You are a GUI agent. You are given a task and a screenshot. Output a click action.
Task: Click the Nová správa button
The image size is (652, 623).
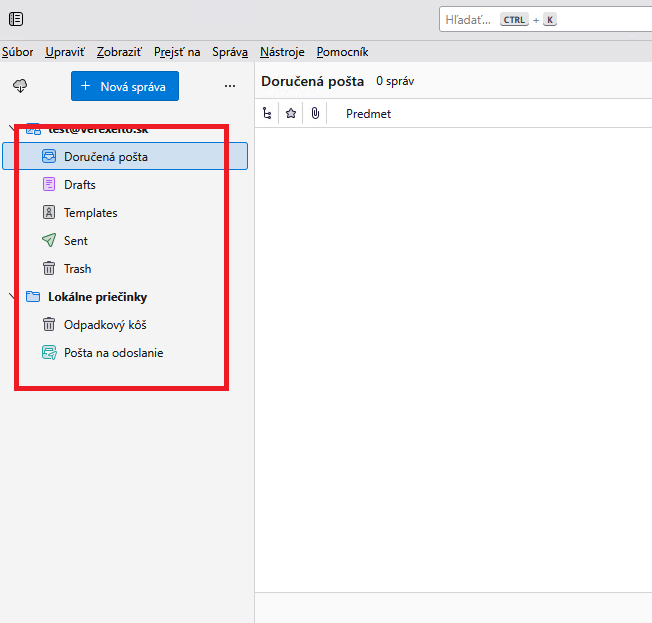coord(125,87)
